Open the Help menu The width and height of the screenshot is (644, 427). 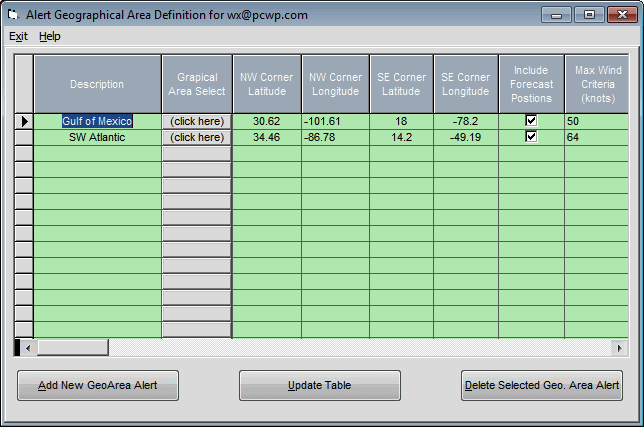50,36
